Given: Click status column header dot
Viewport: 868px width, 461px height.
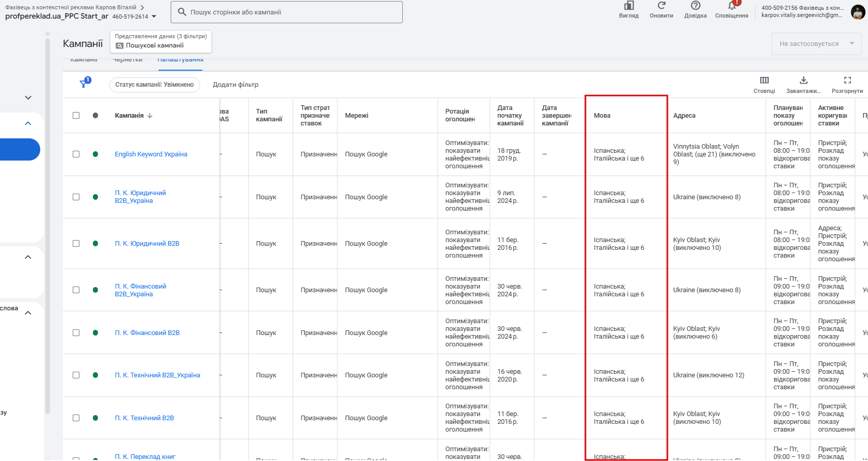Looking at the screenshot, I should 95,115.
